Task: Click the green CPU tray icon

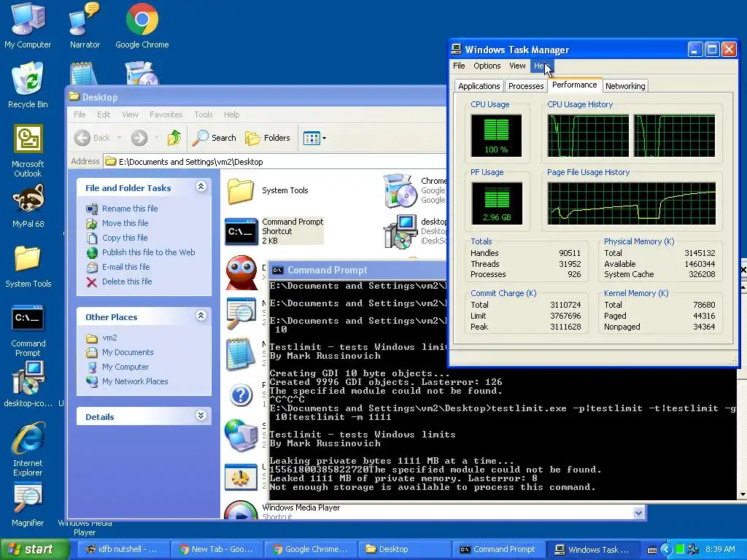Action: click(x=681, y=549)
